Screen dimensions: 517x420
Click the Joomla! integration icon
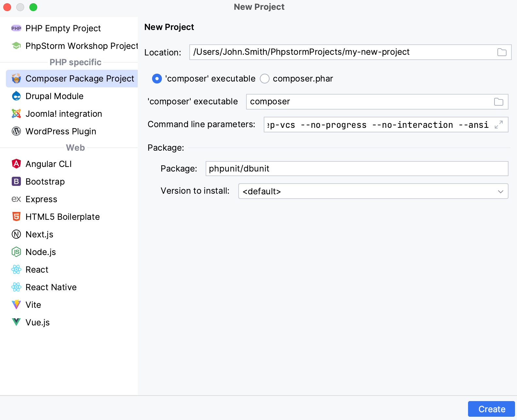click(16, 114)
